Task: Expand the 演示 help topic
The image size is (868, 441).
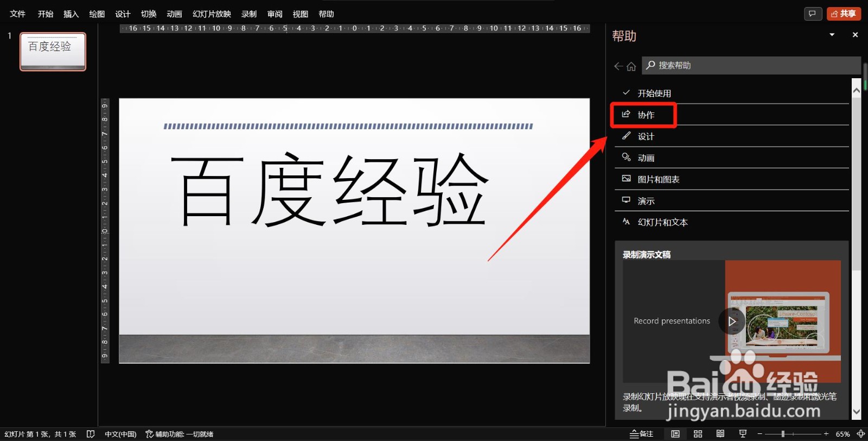Action: [x=732, y=200]
